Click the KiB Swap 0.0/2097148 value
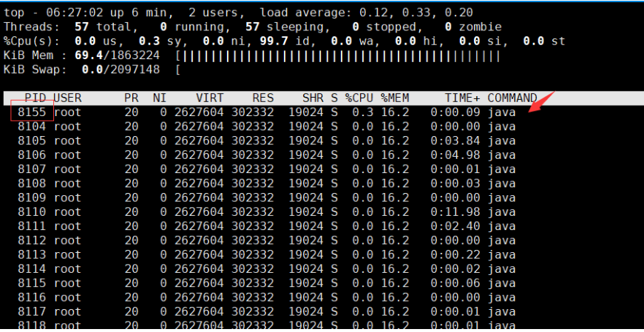 [121, 70]
